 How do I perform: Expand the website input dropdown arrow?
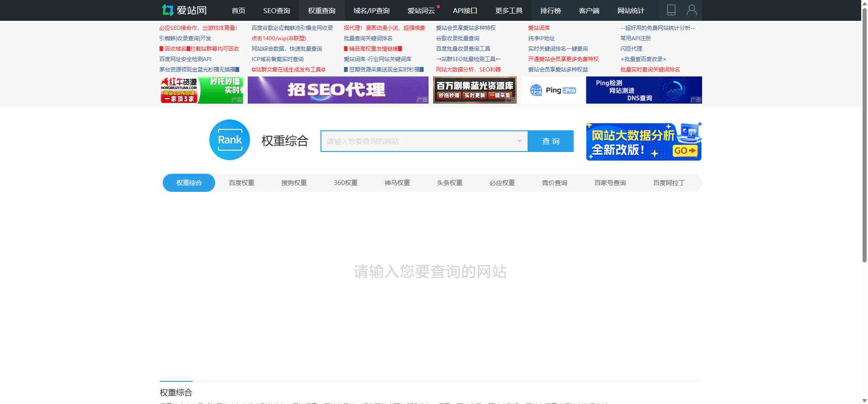pyautogui.click(x=519, y=141)
